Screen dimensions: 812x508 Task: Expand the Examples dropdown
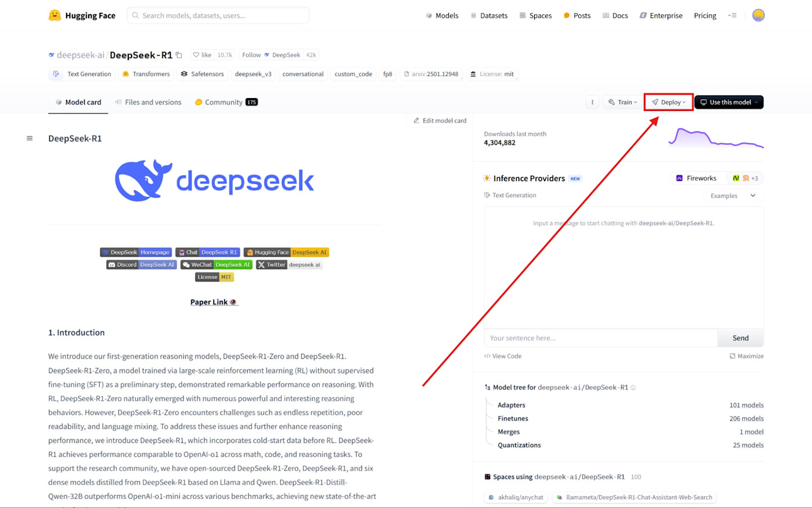coord(733,196)
